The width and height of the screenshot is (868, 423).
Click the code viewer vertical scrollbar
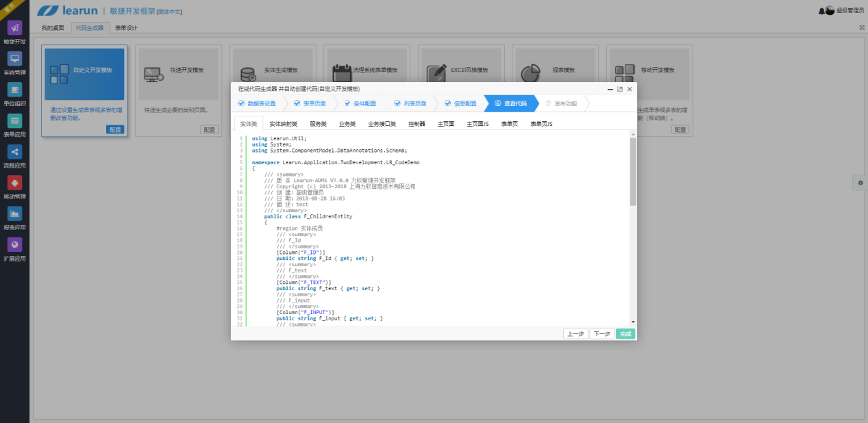(633, 171)
